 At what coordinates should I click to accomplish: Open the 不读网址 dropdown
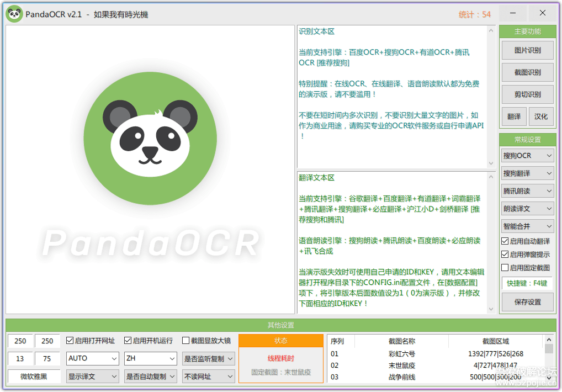(209, 377)
